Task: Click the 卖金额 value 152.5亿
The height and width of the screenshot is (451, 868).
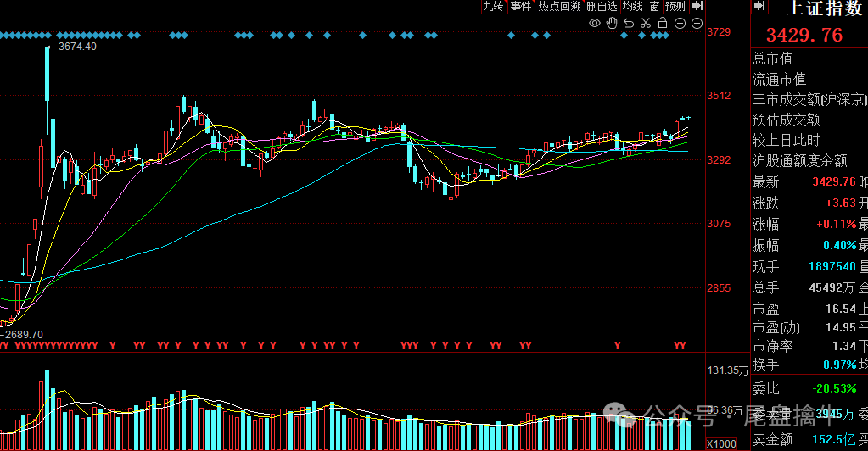Action: click(x=834, y=439)
